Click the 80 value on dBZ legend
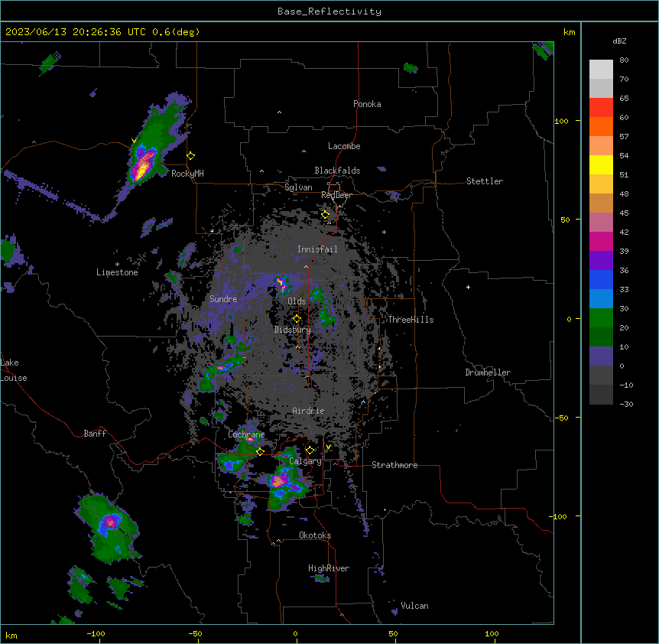659x644 pixels. (x=624, y=60)
